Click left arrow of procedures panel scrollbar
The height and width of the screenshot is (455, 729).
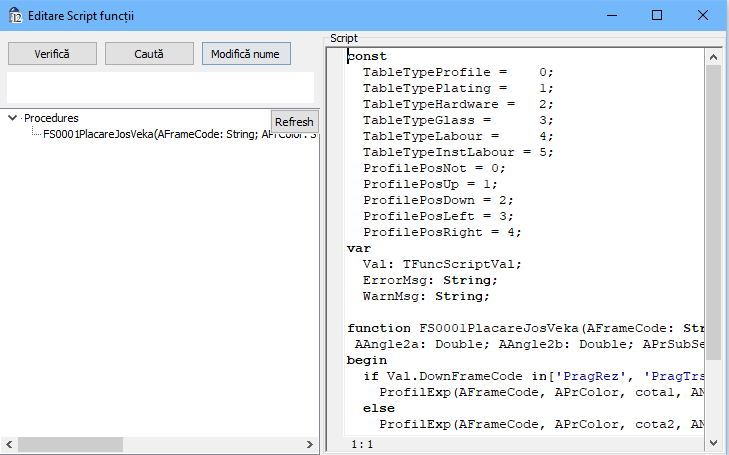click(x=9, y=444)
